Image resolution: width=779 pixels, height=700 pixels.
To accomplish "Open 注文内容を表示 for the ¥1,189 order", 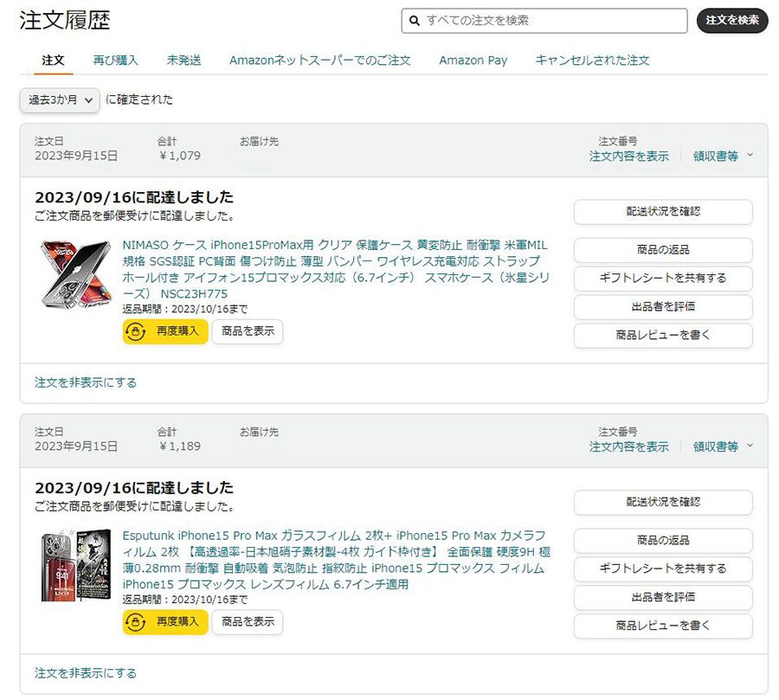I will click(x=629, y=447).
